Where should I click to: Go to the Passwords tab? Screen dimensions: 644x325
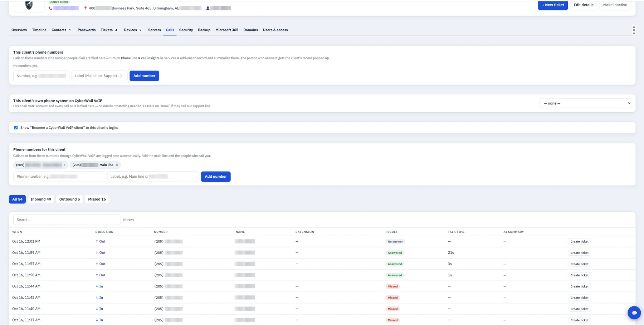87,30
